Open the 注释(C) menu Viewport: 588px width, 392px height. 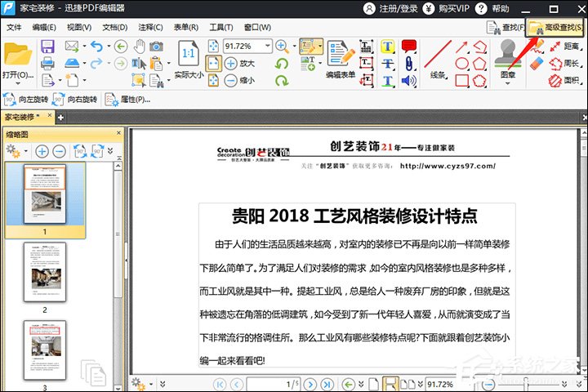(x=150, y=28)
